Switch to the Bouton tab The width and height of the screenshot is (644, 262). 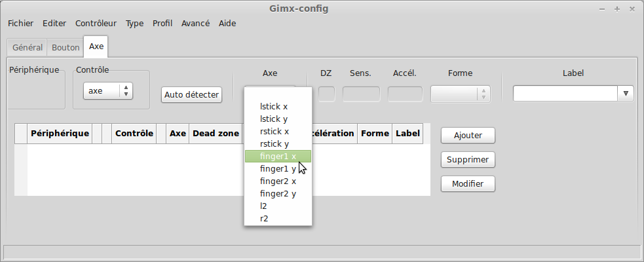[66, 47]
